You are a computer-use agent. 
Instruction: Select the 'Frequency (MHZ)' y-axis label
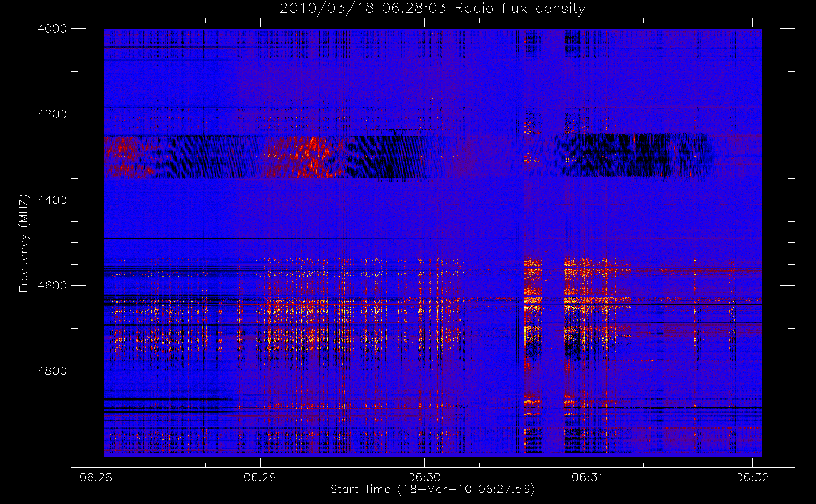tap(23, 243)
